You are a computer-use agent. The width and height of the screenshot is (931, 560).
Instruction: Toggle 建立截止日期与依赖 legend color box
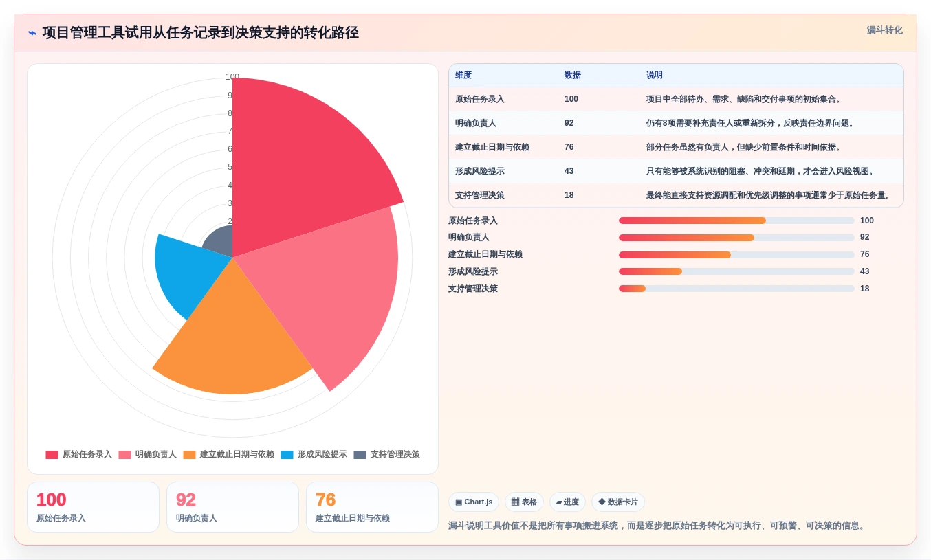(x=190, y=455)
